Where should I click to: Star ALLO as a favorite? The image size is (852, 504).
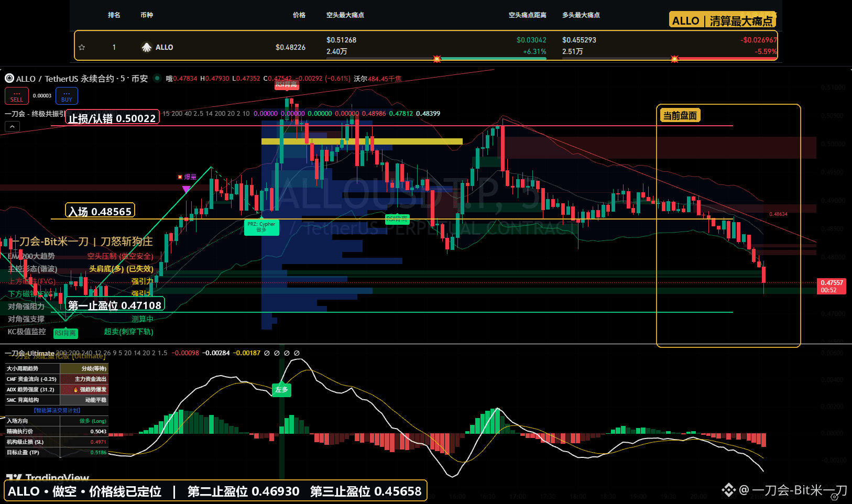(x=82, y=47)
